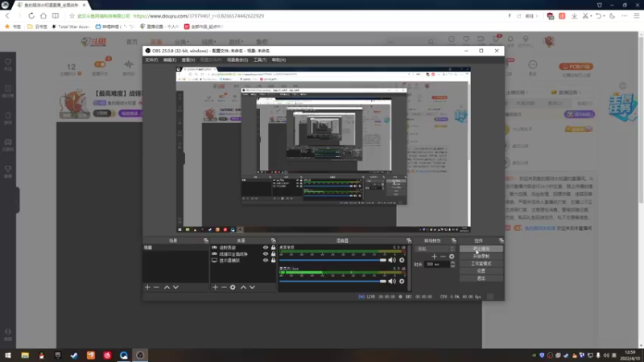Undock the 转场特效 transitions panel
Image resolution: width=644 pixels, height=362 pixels.
click(x=454, y=241)
